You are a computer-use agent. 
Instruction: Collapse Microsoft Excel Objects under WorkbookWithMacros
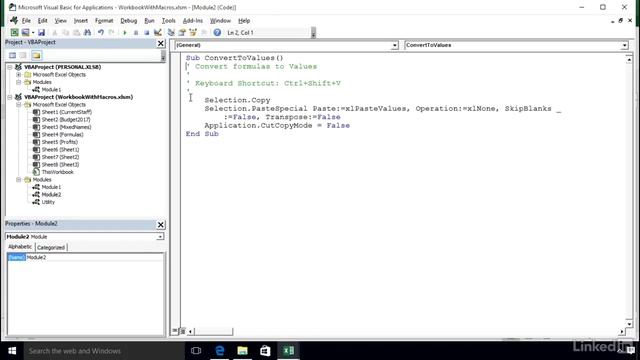click(x=18, y=104)
